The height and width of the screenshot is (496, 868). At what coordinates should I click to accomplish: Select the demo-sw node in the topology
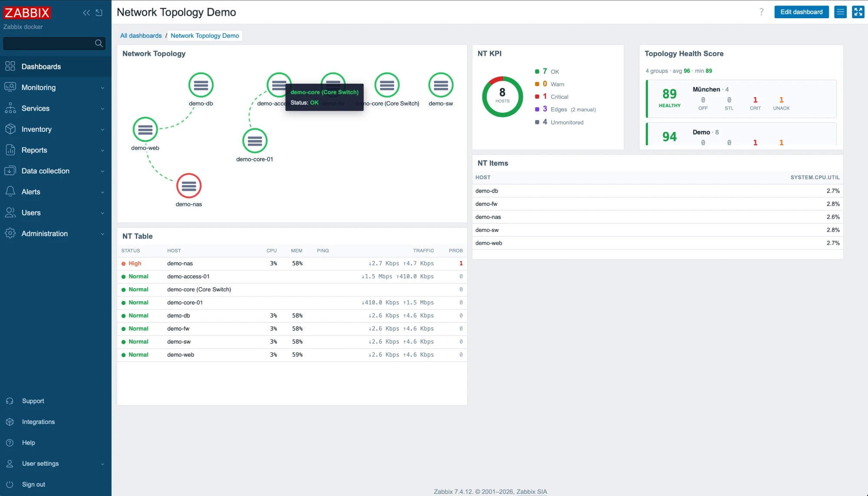point(441,85)
